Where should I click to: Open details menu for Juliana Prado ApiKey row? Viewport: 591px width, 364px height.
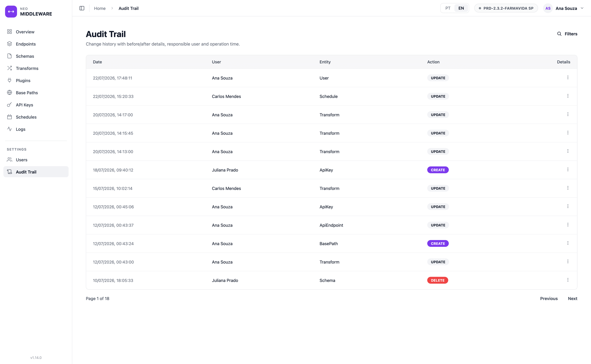568,170
